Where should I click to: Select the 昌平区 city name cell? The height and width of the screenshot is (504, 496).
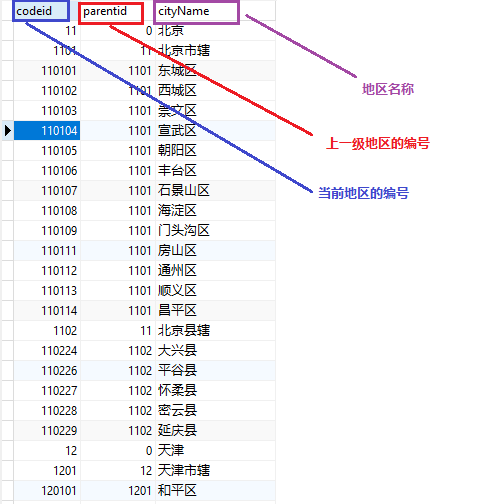tap(215, 310)
